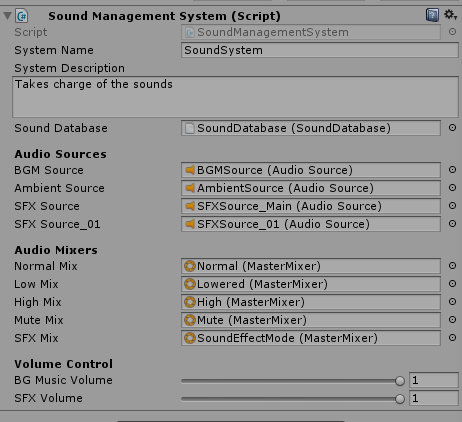
Task: Click the SFXSource_01 audio source field
Action: 311,224
